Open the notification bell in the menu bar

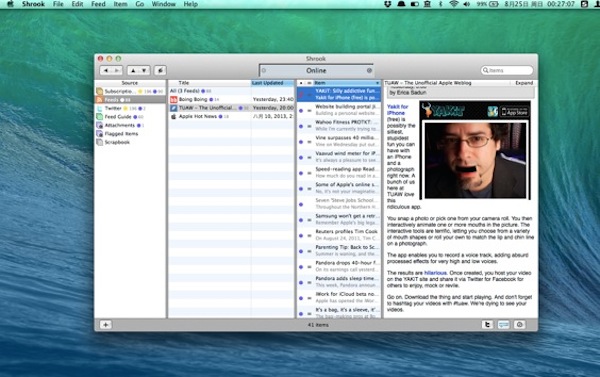(x=401, y=4)
